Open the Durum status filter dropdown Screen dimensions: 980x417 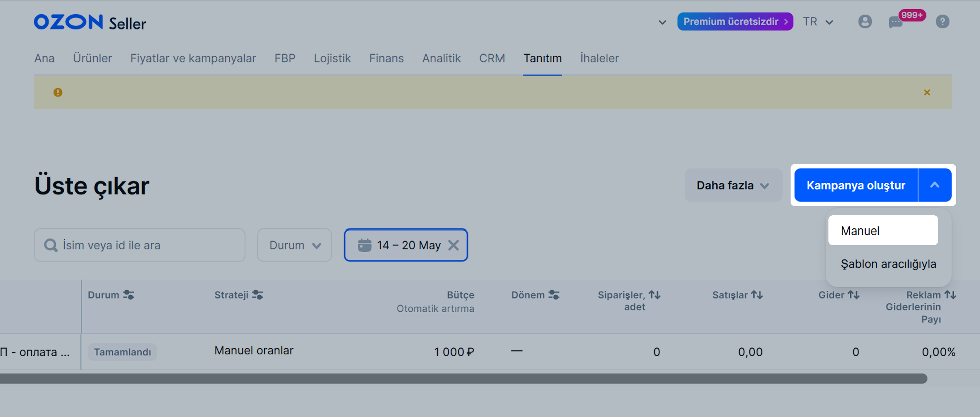coord(294,245)
